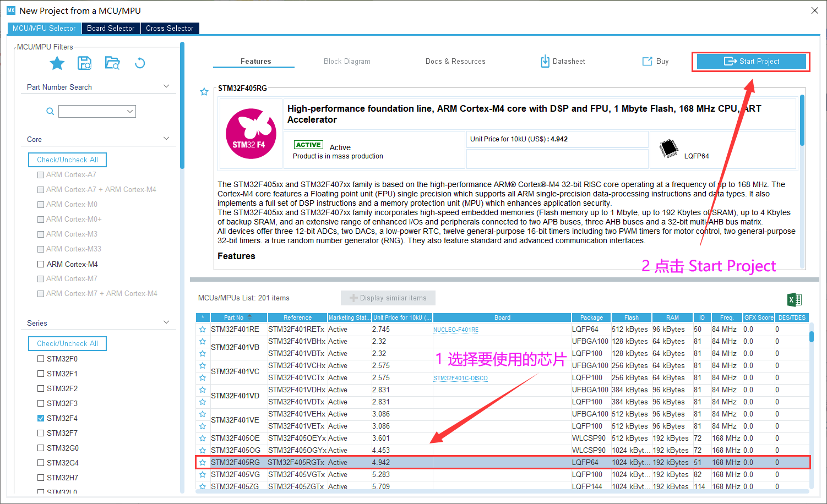Star the STM32F405OGYx row
Viewport: 827px width, 504px height.
[203, 451]
